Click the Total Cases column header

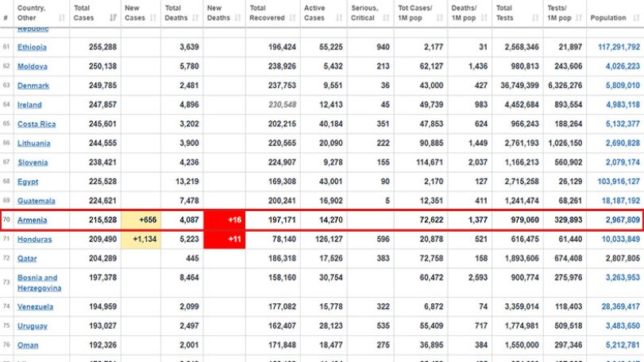pos(95,13)
